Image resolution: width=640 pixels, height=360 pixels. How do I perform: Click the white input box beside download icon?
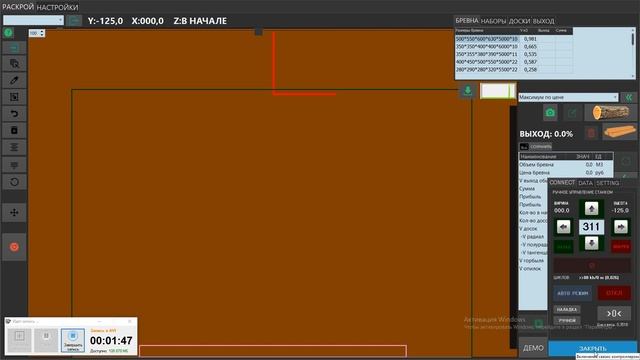point(498,91)
